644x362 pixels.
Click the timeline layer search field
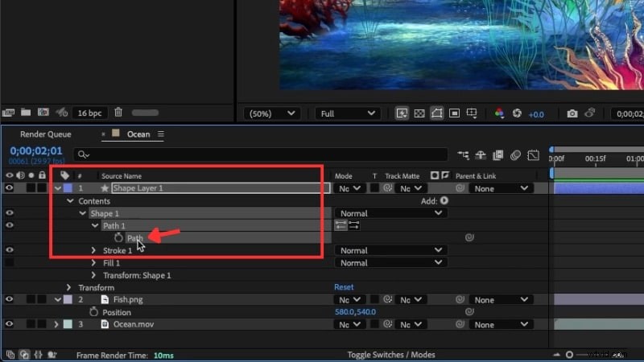coord(261,154)
